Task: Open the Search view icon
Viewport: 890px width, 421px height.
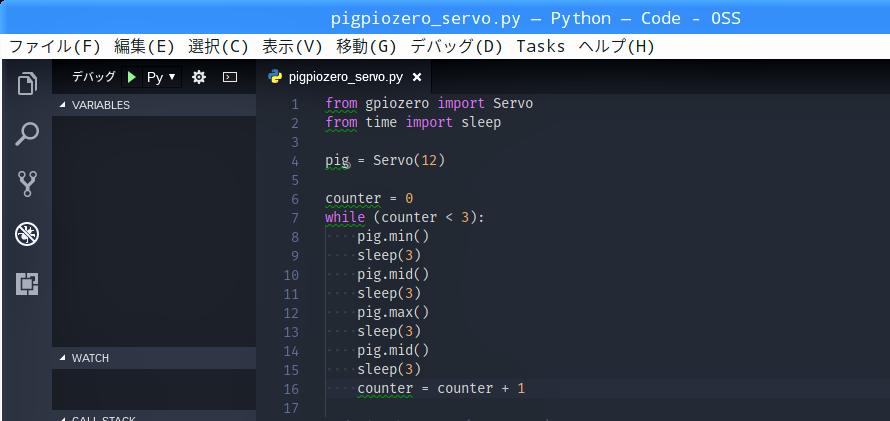Action: point(27,133)
